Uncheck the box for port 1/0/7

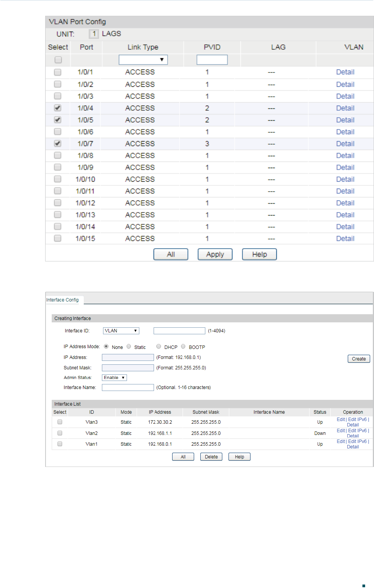(x=58, y=143)
